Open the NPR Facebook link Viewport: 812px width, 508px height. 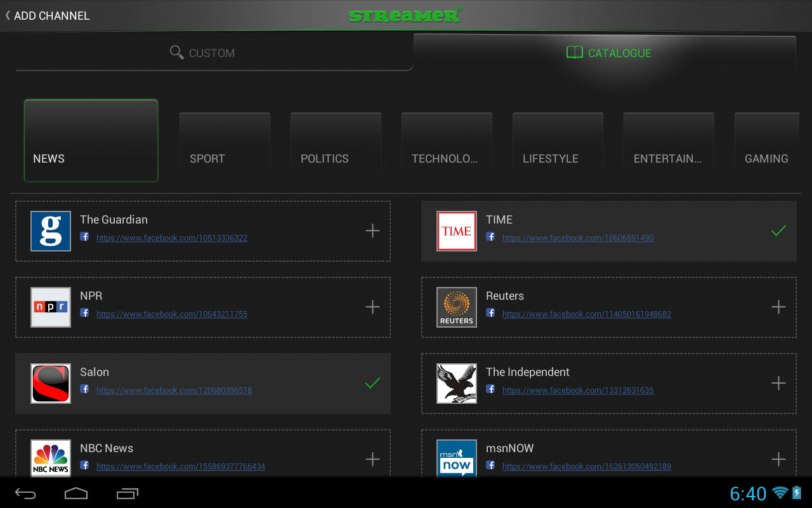(x=172, y=314)
